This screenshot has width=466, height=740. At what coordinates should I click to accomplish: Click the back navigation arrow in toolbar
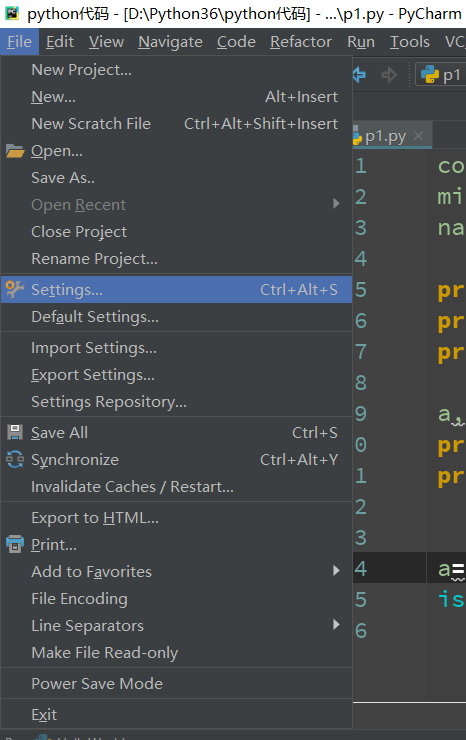point(359,75)
